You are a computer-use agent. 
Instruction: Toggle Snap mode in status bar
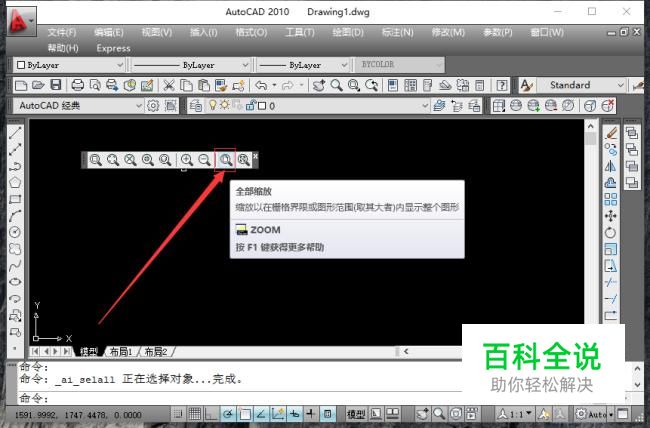click(x=178, y=413)
